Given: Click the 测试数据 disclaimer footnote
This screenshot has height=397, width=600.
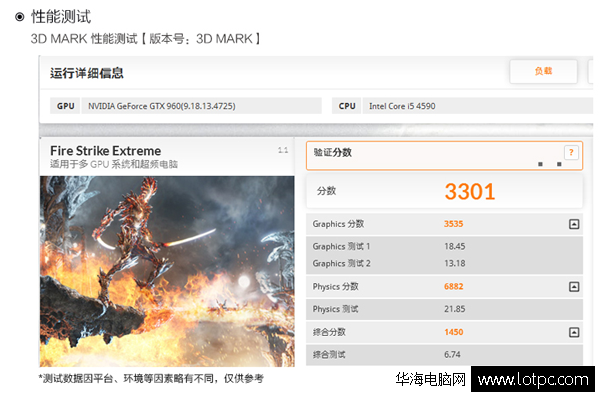Looking at the screenshot, I should pos(151,379).
